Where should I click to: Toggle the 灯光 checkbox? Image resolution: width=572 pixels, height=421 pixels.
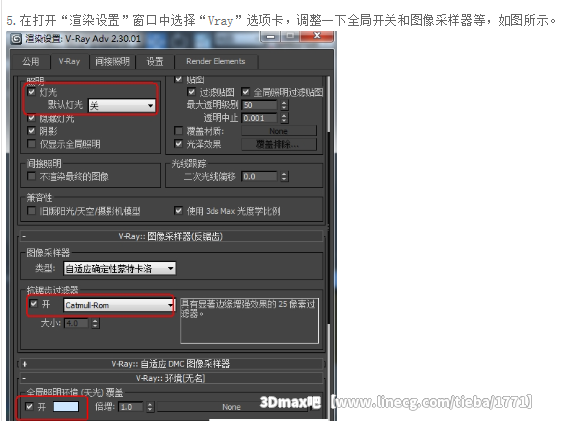[x=31, y=92]
